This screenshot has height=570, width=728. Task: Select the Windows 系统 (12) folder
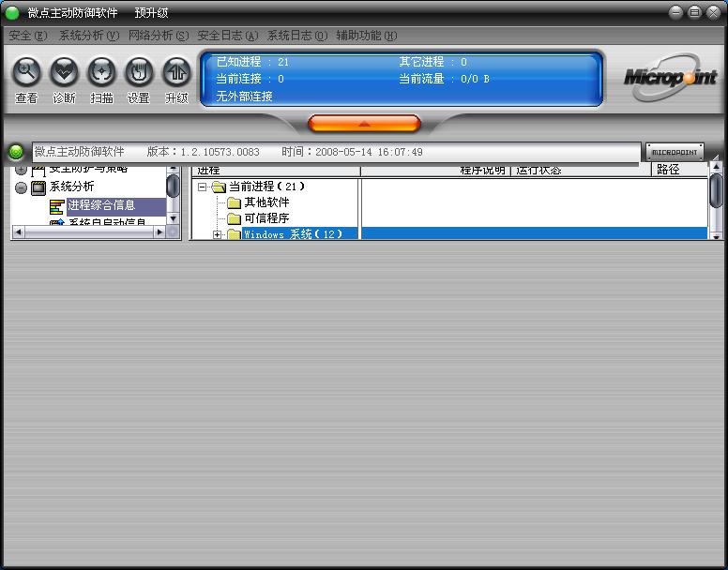click(293, 233)
